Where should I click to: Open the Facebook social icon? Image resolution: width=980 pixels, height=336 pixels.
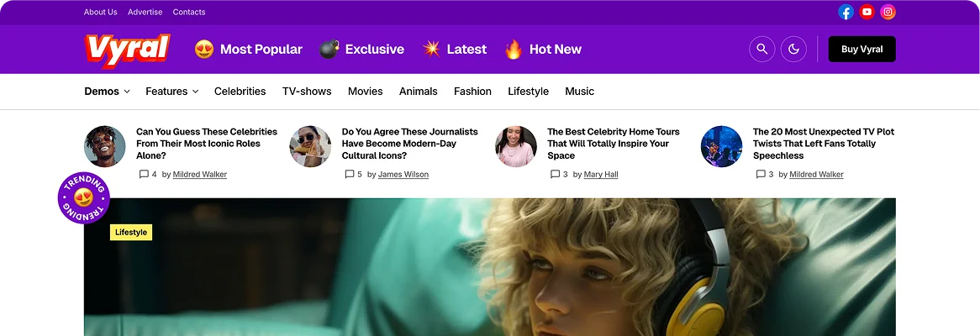point(846,12)
